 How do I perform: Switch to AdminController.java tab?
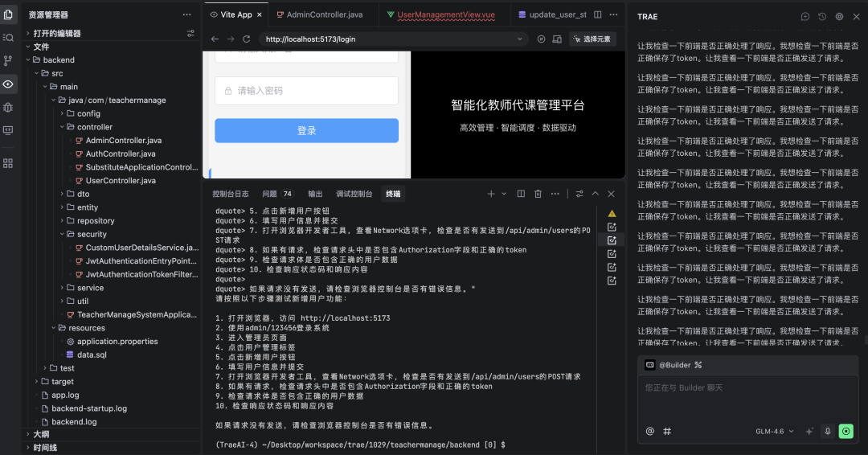[x=325, y=15]
